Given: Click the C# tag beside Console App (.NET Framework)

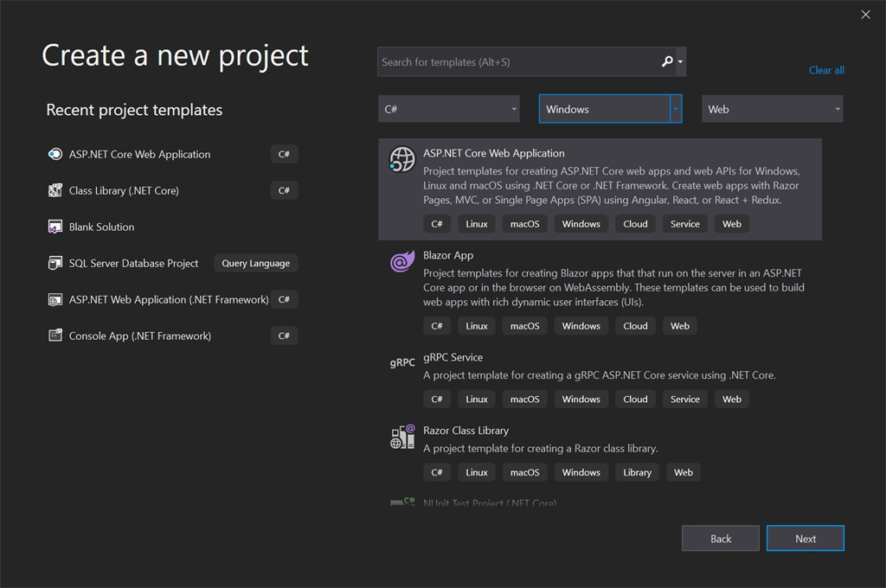Looking at the screenshot, I should pos(284,336).
